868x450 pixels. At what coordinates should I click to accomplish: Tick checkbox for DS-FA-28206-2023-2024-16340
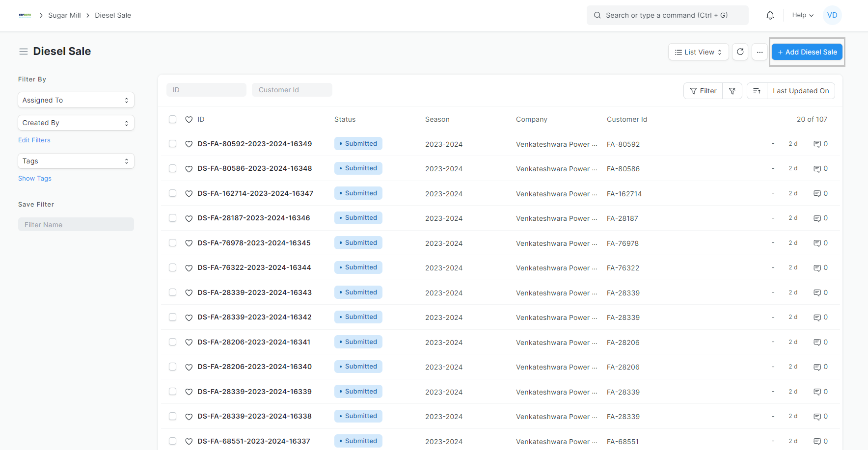(x=172, y=367)
